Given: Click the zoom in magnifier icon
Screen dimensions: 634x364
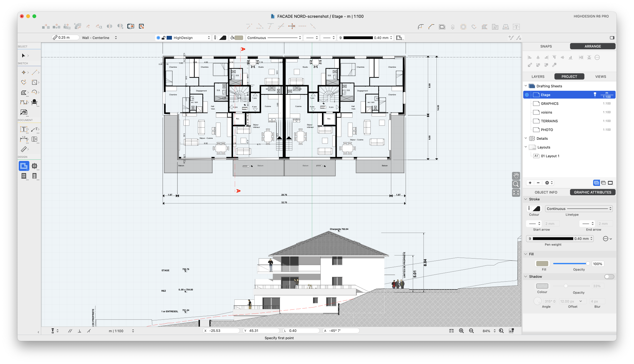Looking at the screenshot, I should [x=461, y=331].
